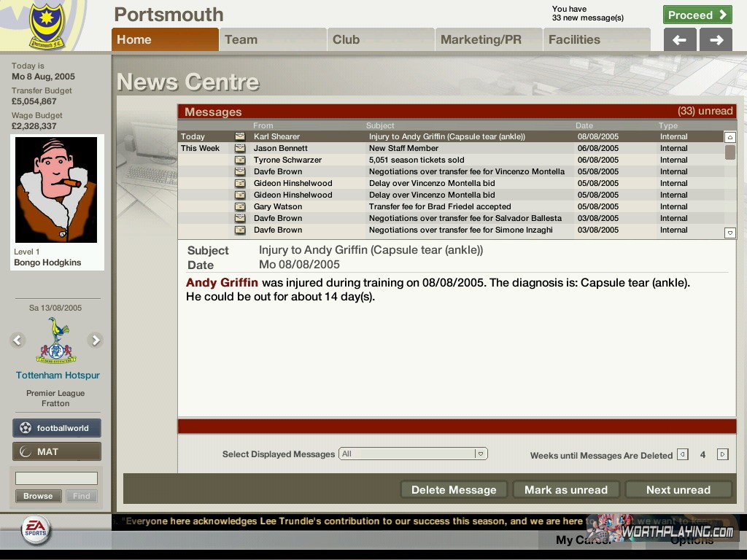Click the back navigation arrow button
Viewport: 747px width, 560px height.
(x=679, y=40)
